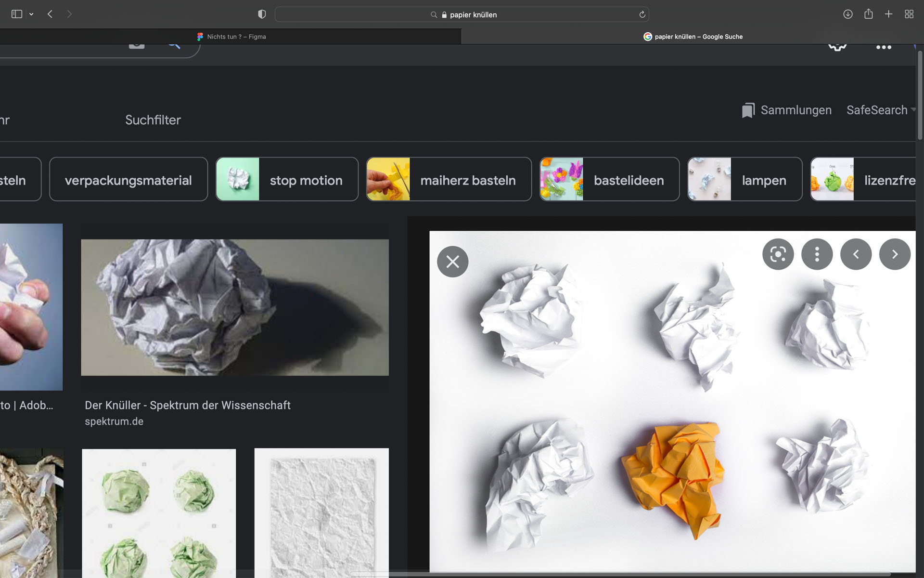Open the privacy report shield icon

pos(262,14)
